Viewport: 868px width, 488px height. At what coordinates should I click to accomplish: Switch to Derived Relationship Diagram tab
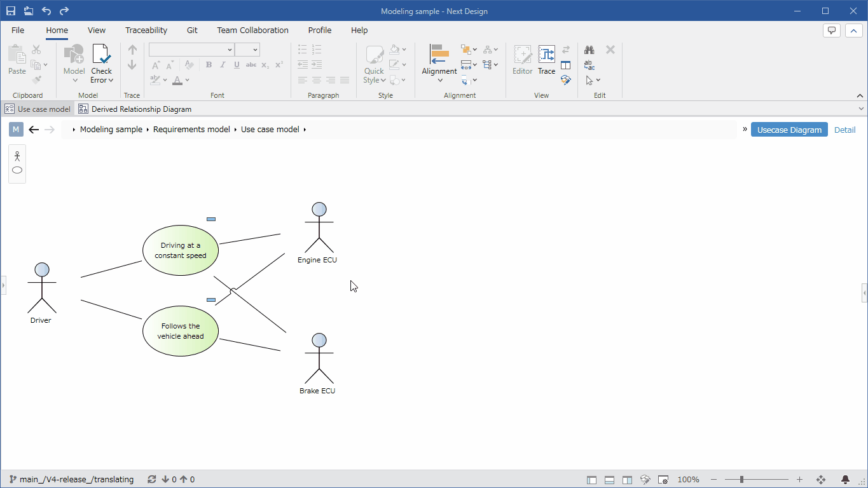[x=135, y=109]
